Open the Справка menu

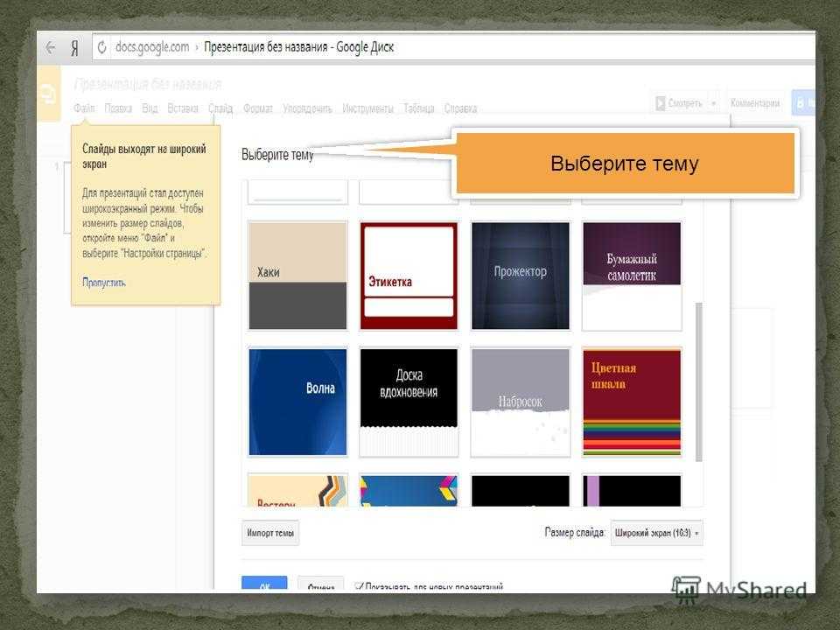(461, 108)
